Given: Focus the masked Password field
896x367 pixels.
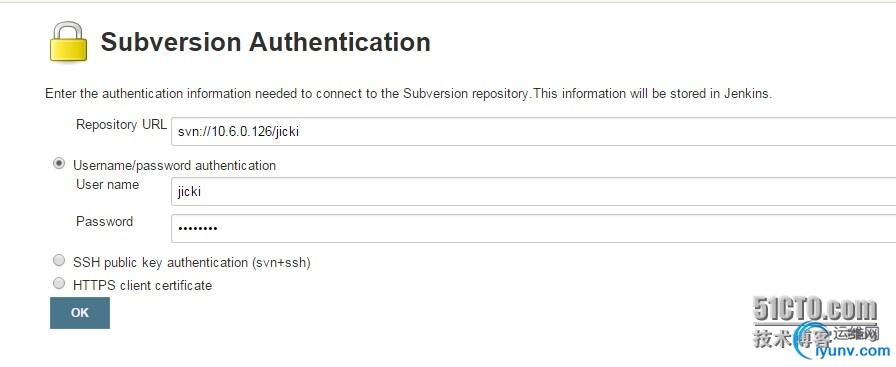Looking at the screenshot, I should (x=533, y=229).
